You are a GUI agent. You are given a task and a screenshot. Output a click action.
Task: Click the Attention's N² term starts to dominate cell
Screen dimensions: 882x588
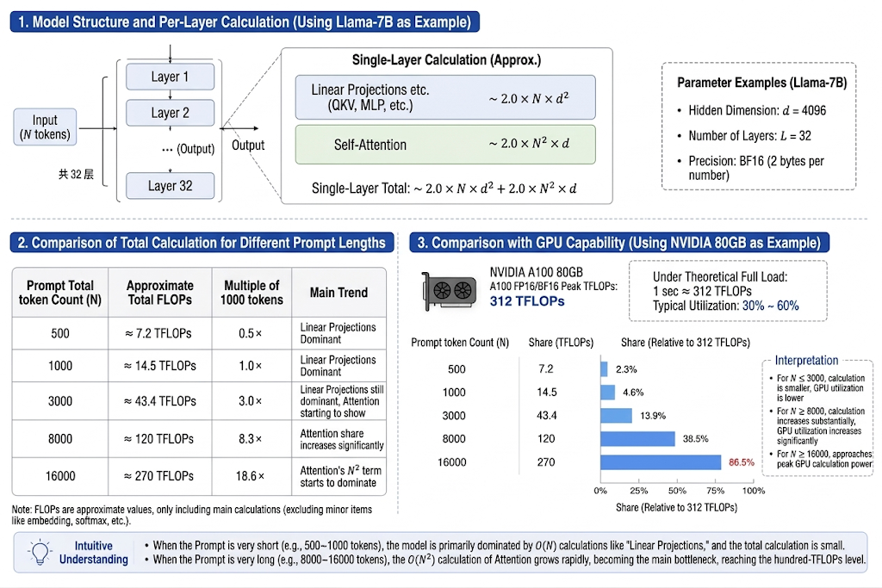click(x=339, y=476)
